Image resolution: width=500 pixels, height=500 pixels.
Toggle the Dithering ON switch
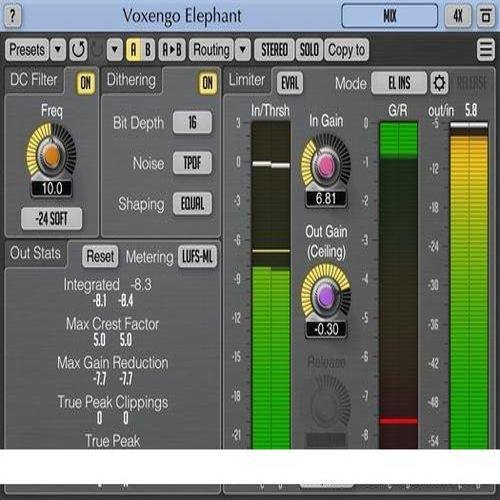[x=208, y=83]
